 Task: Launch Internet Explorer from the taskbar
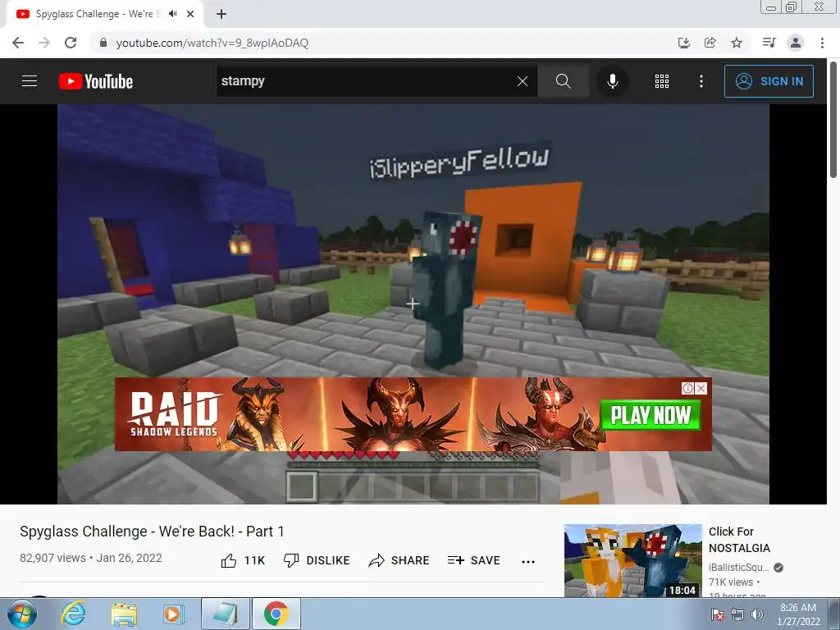tap(73, 614)
